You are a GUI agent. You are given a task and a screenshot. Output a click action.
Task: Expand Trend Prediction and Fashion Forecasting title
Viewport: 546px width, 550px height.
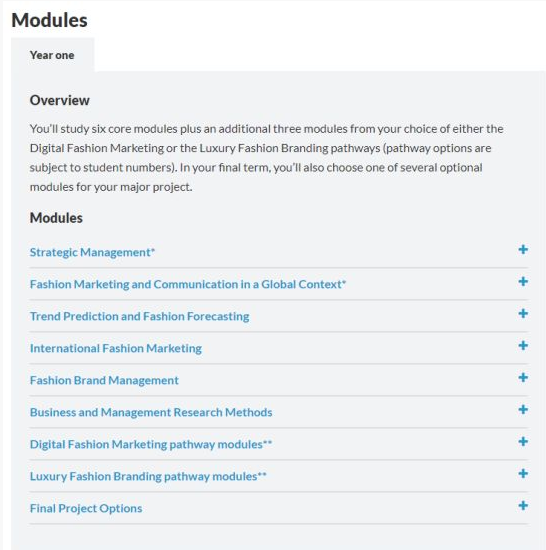pos(140,316)
